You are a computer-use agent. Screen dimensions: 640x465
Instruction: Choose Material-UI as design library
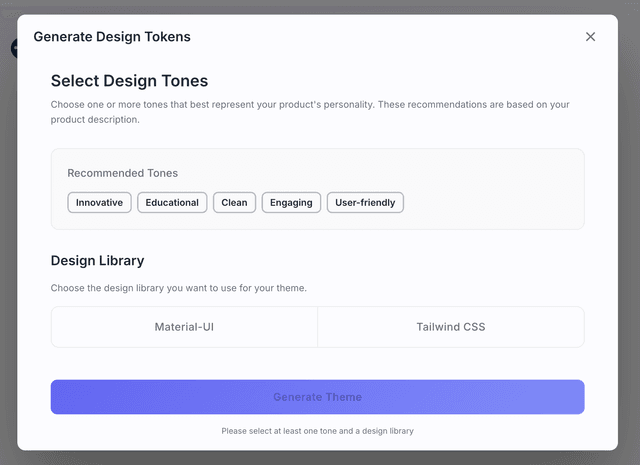184,327
